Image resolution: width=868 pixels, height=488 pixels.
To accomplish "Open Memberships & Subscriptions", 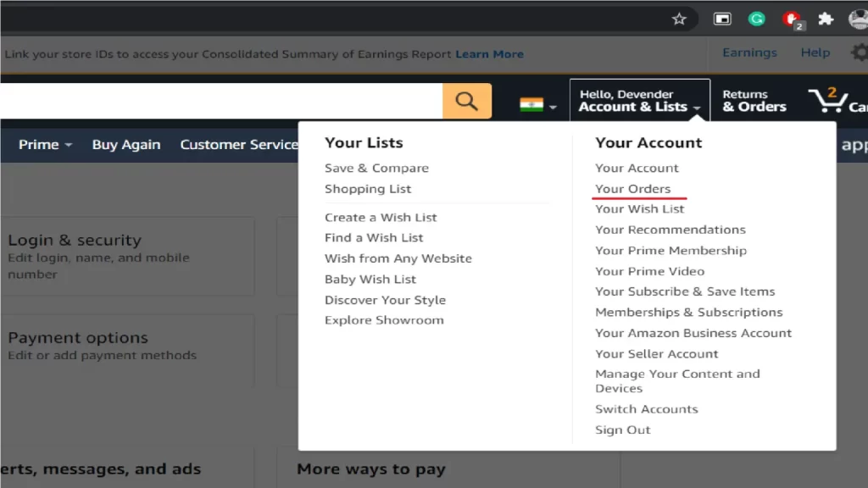I will (x=688, y=312).
